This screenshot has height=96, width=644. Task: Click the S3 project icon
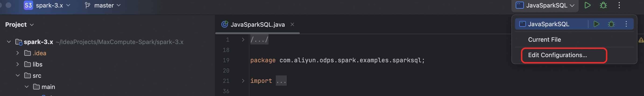[x=28, y=5]
